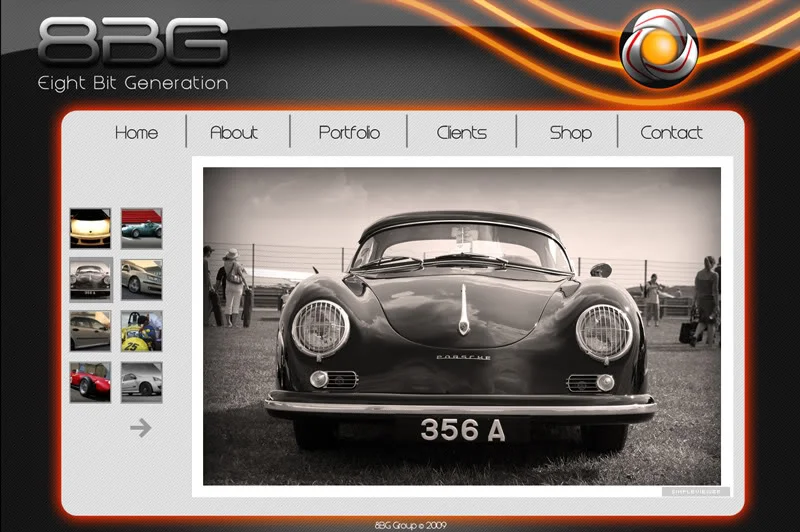Screen dimensions: 800x532
Task: Open the Portfolio section
Action: [349, 133]
